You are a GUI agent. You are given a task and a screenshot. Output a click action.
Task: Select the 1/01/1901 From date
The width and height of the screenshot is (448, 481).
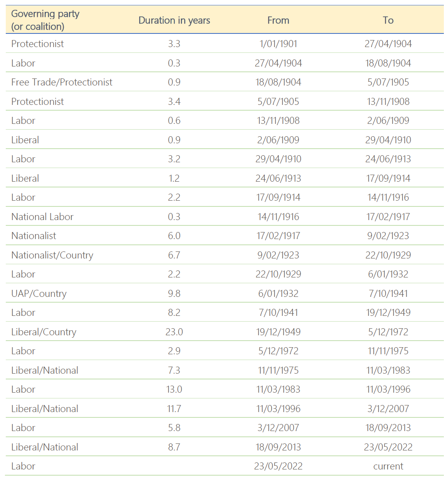click(x=278, y=44)
